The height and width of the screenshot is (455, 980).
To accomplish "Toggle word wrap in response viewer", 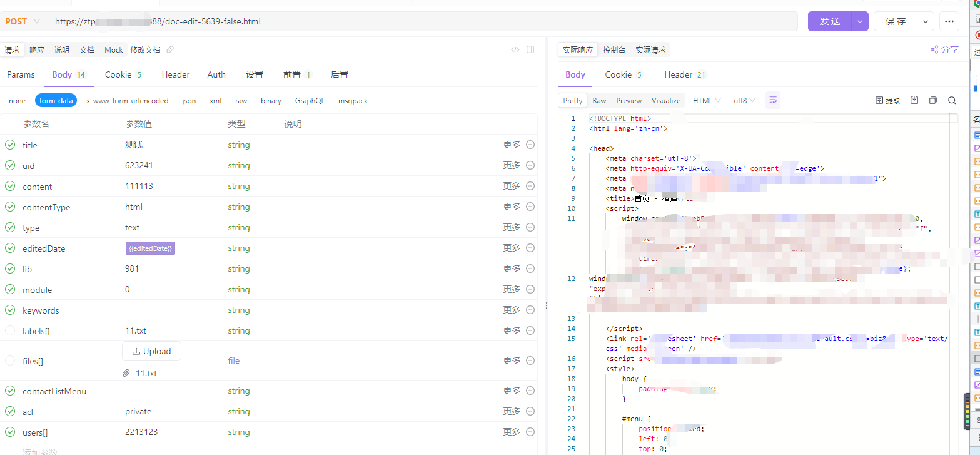I will 773,100.
